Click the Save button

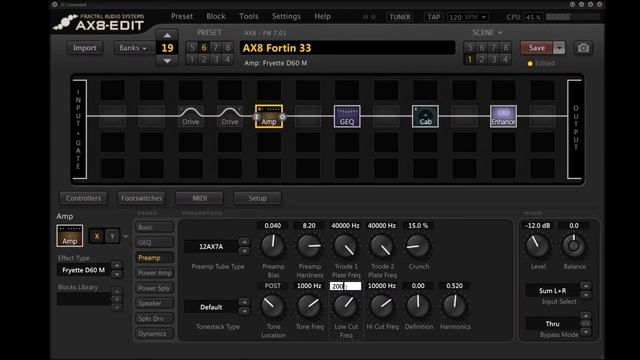point(537,48)
